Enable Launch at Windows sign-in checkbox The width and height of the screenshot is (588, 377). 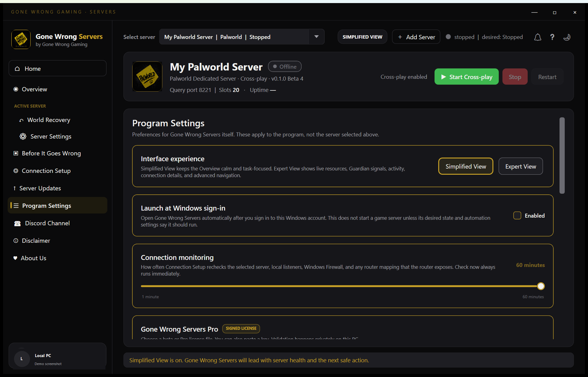[x=517, y=215]
